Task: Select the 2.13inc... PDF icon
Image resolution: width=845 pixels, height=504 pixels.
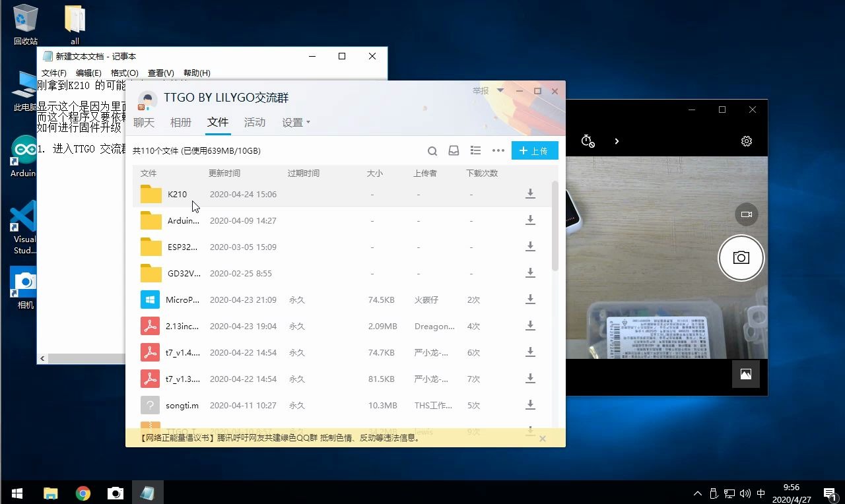Action: [151, 326]
